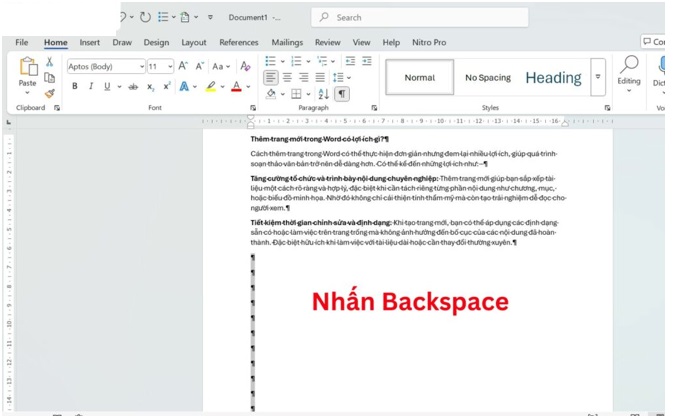Click the Clear All Formatting icon
Screen dimensions: 685x418
pyautogui.click(x=246, y=66)
